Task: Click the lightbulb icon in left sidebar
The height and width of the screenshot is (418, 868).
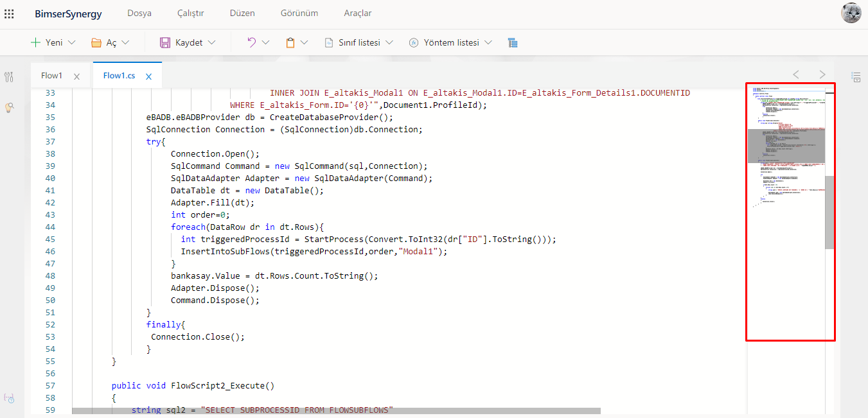Action: coord(9,108)
